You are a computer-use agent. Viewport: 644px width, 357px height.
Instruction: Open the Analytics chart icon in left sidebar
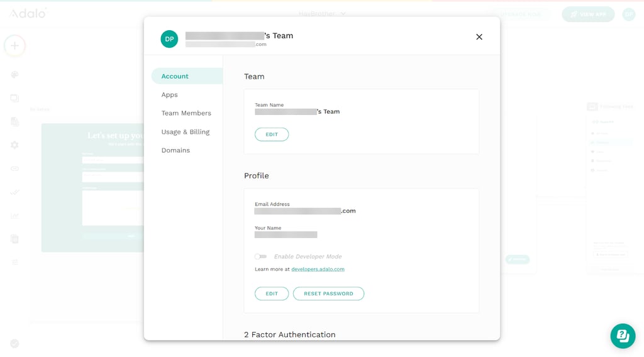(15, 216)
